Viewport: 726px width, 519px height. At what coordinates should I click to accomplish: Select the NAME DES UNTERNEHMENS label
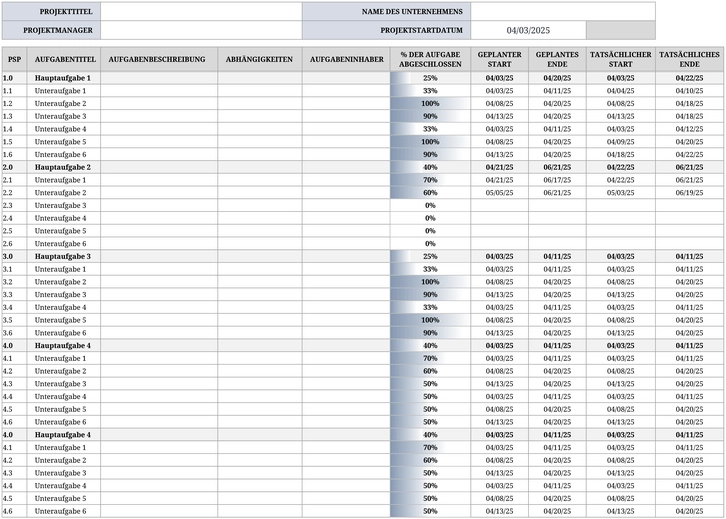[387, 11]
